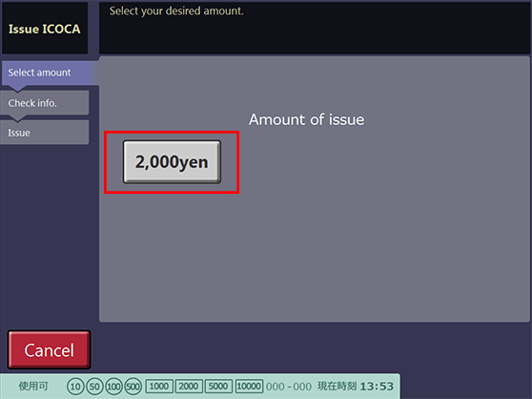The image size is (532, 399).
Task: Click the 10000 yen bill indicator
Action: pyautogui.click(x=249, y=386)
